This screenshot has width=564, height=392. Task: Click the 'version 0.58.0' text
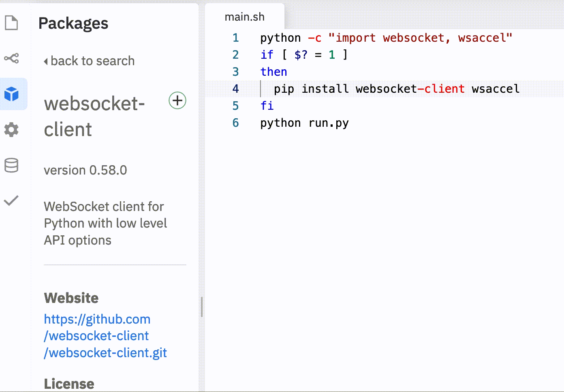coord(85,170)
